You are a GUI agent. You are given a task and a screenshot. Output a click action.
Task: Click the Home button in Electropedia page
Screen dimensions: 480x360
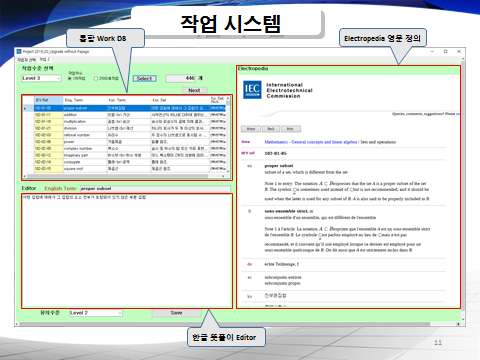point(251,129)
